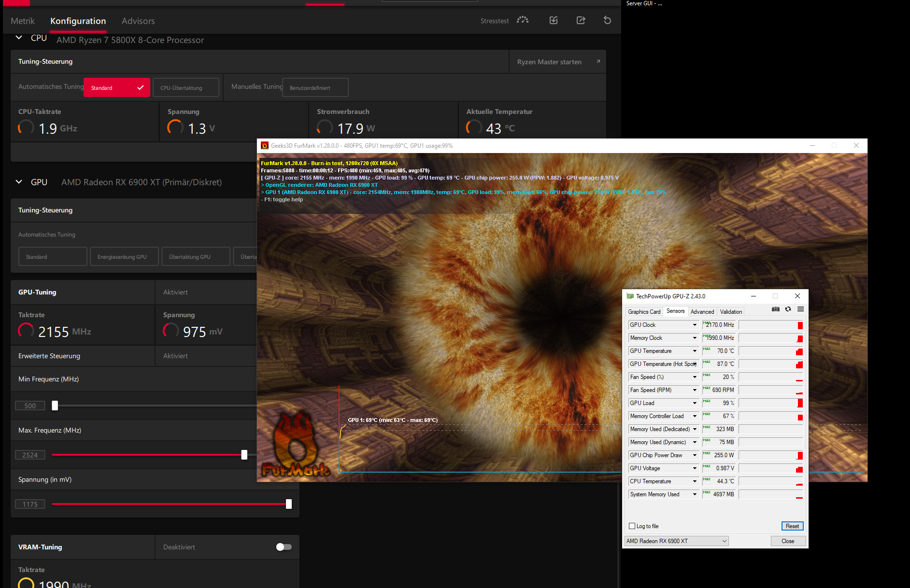
Task: Switch to the Konfiguration tab
Action: coord(78,21)
